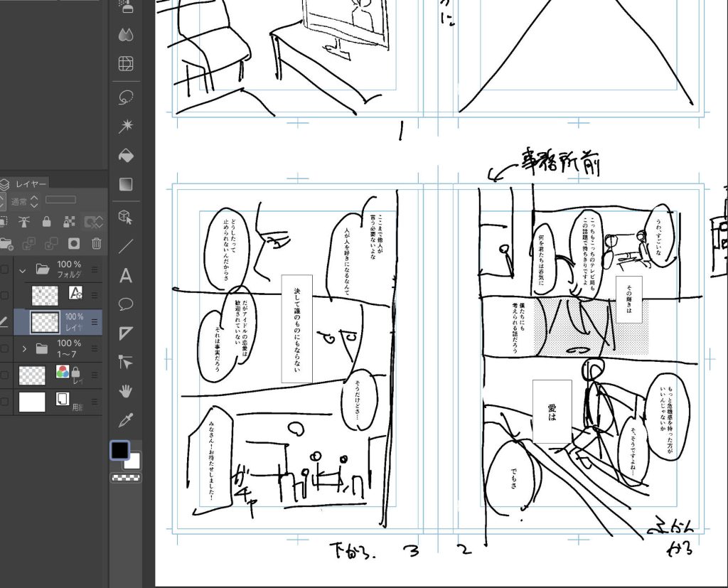Expand the 1~7 layer folder
The width and height of the screenshot is (728, 588).
click(x=23, y=348)
